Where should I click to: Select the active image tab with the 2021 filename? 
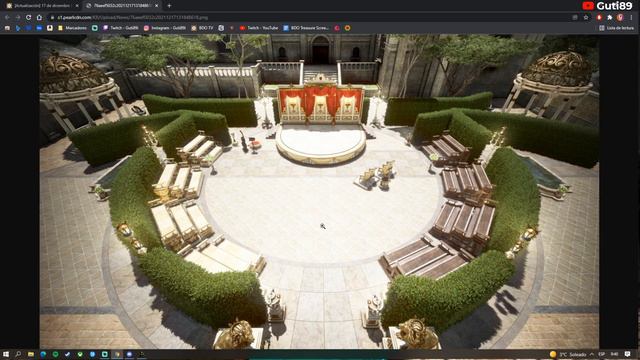tap(121, 6)
